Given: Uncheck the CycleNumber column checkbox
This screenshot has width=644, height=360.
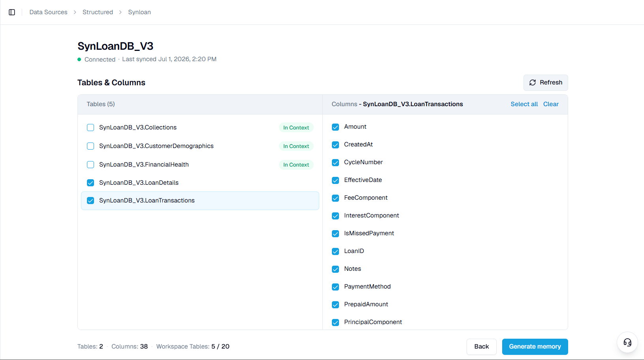Looking at the screenshot, I should (335, 163).
